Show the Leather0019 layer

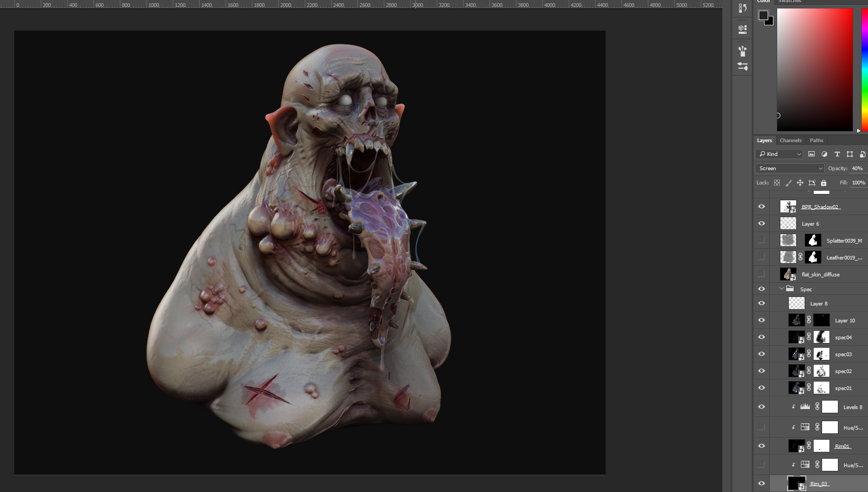pos(761,257)
